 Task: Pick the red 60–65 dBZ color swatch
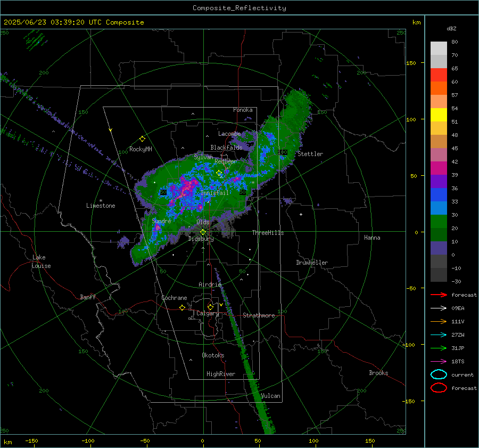439,75
